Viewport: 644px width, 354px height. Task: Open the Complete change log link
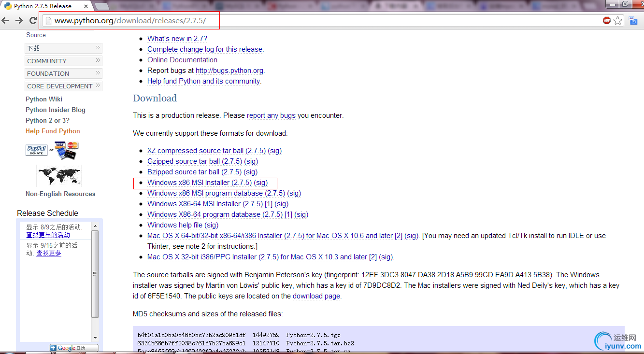[x=205, y=49]
